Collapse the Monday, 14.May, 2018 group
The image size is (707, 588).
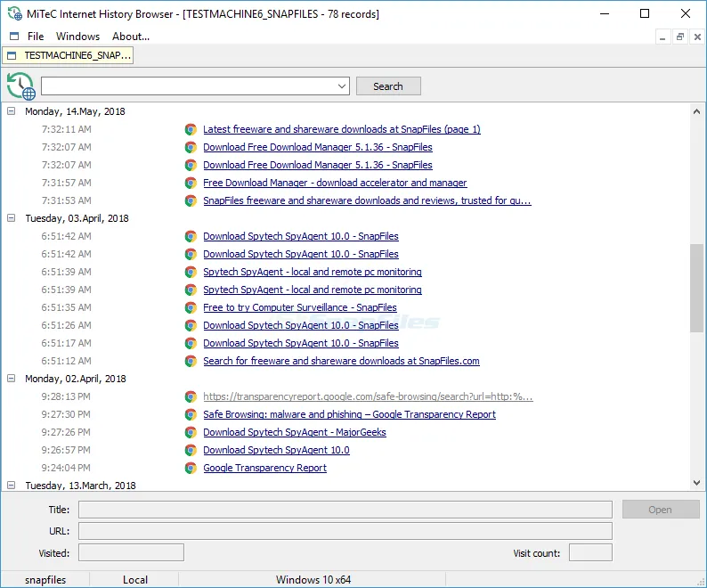pos(12,111)
